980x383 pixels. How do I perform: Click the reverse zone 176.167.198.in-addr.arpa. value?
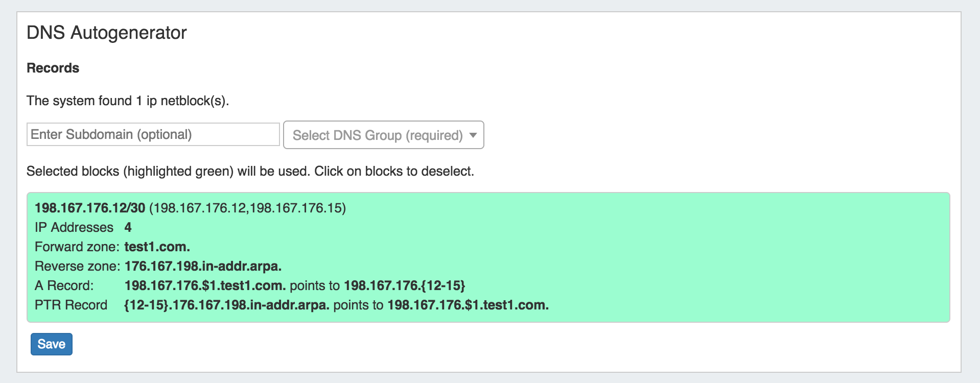pyautogui.click(x=203, y=266)
